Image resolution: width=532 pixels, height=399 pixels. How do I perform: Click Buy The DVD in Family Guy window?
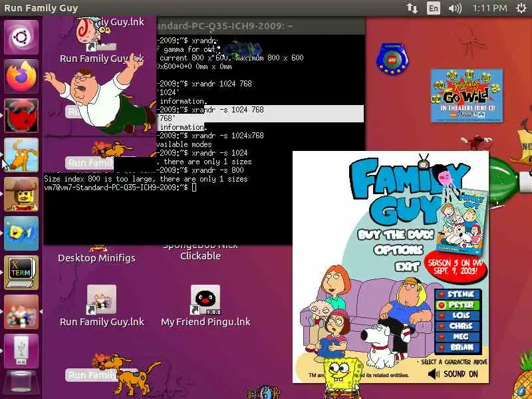click(x=396, y=235)
